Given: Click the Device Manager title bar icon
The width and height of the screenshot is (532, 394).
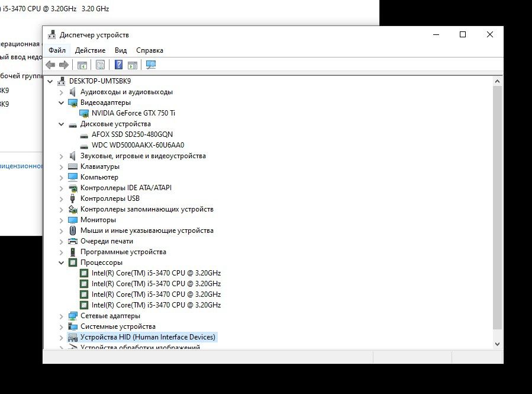Looking at the screenshot, I should 51,34.
